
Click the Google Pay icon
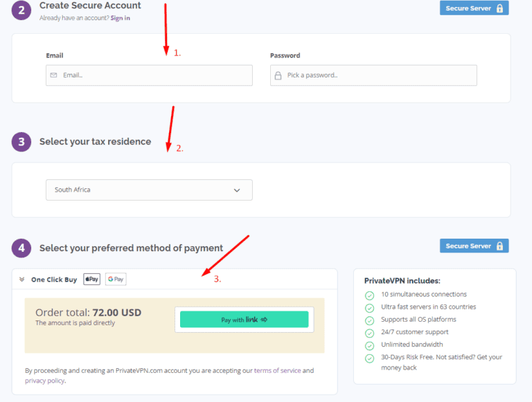(x=116, y=280)
